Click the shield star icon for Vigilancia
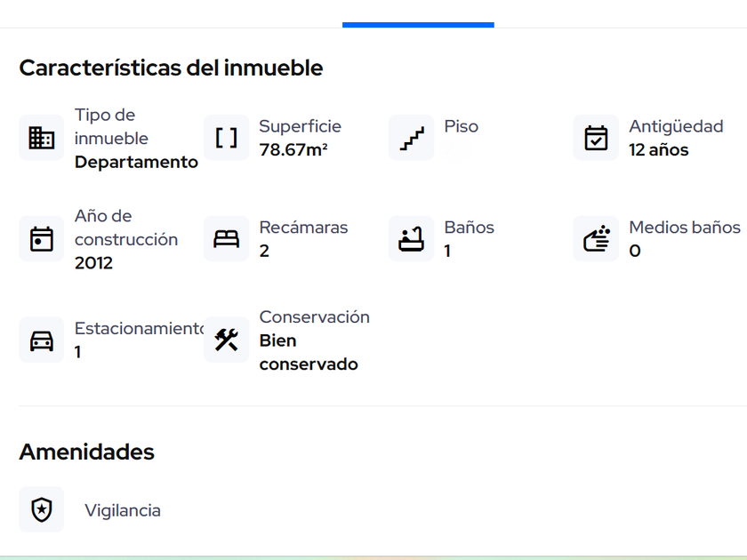The image size is (747, 560). pos(42,509)
